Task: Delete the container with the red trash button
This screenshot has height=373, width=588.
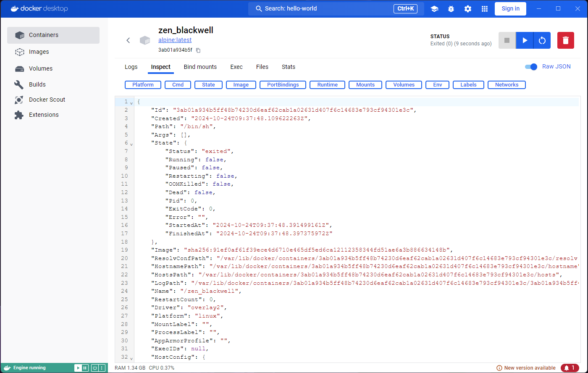Action: coord(566,40)
